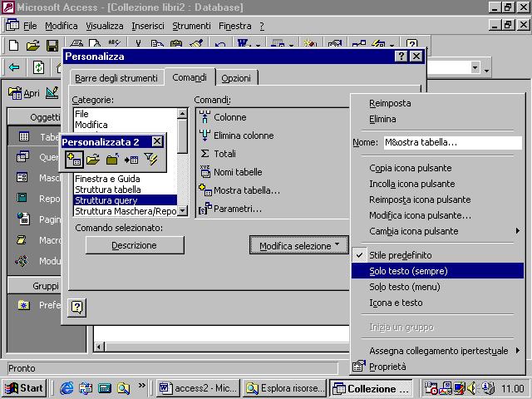Click arrow-to-table icon in Personalizzata 2
This screenshot has width=532, height=399.
pyautogui.click(x=131, y=159)
